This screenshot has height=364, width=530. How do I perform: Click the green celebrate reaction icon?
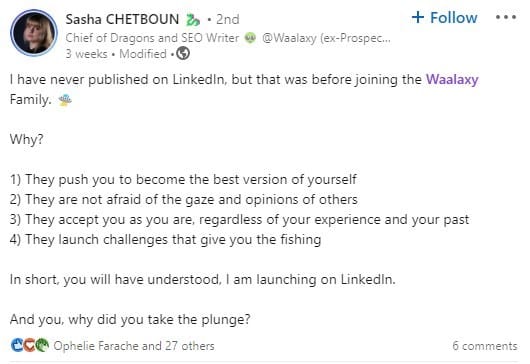[42, 345]
